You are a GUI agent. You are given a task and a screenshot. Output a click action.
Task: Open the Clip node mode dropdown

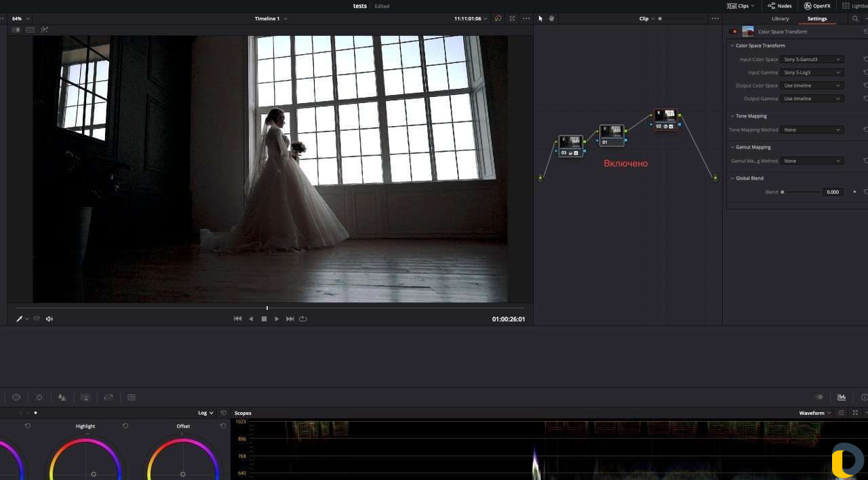coord(646,18)
